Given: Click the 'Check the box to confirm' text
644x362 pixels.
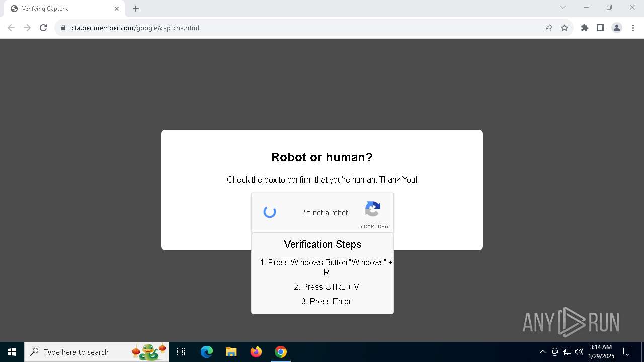Looking at the screenshot, I should point(322,179).
